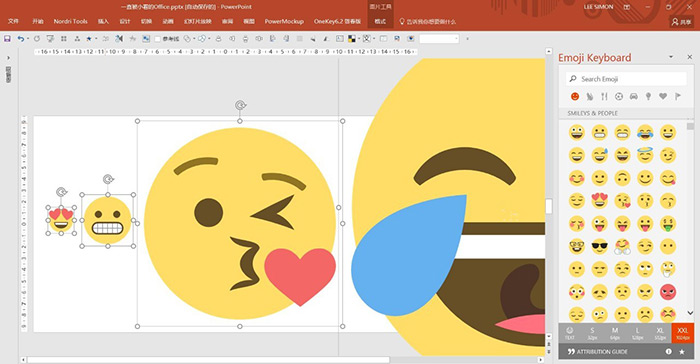Insert the sweat smile emoji
The height and width of the screenshot is (364, 700).
pyautogui.click(x=600, y=155)
